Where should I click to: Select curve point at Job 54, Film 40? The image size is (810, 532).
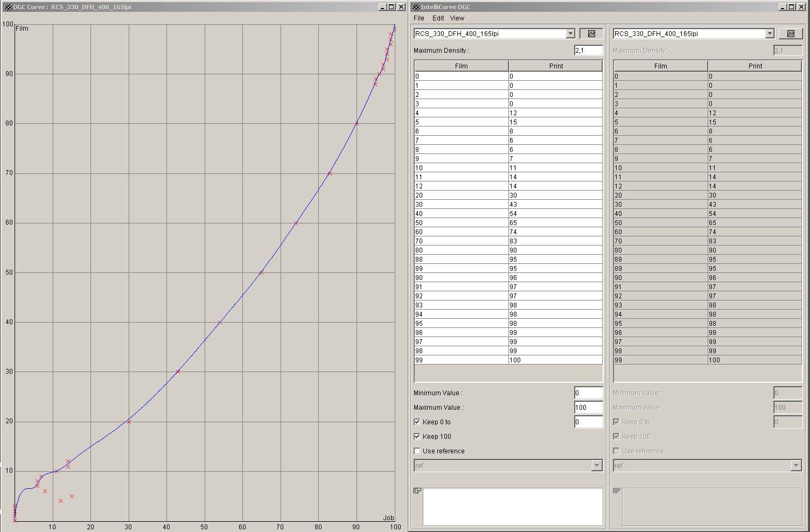point(220,322)
